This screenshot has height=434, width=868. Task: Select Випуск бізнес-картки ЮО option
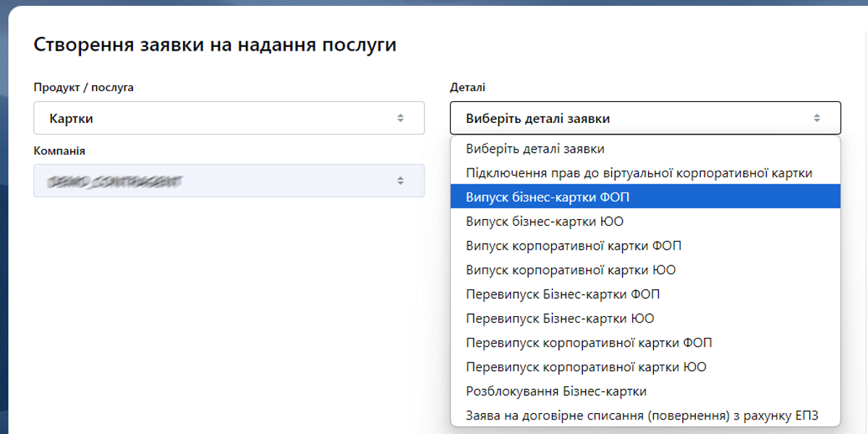645,221
